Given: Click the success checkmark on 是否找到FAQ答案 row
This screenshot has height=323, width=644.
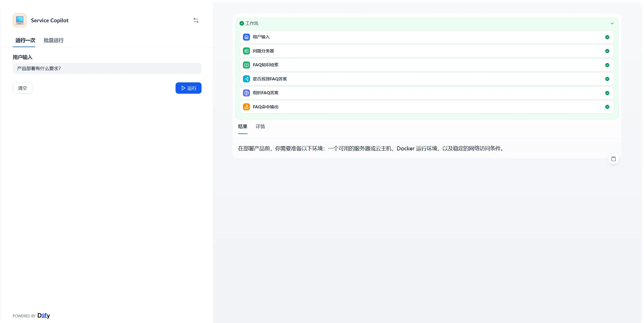Looking at the screenshot, I should point(607,79).
